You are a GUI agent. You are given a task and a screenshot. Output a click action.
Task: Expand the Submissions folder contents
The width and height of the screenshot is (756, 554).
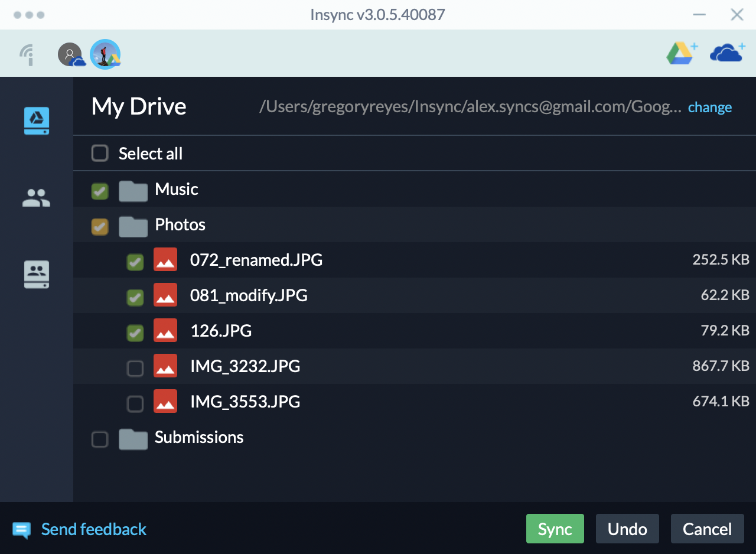133,437
